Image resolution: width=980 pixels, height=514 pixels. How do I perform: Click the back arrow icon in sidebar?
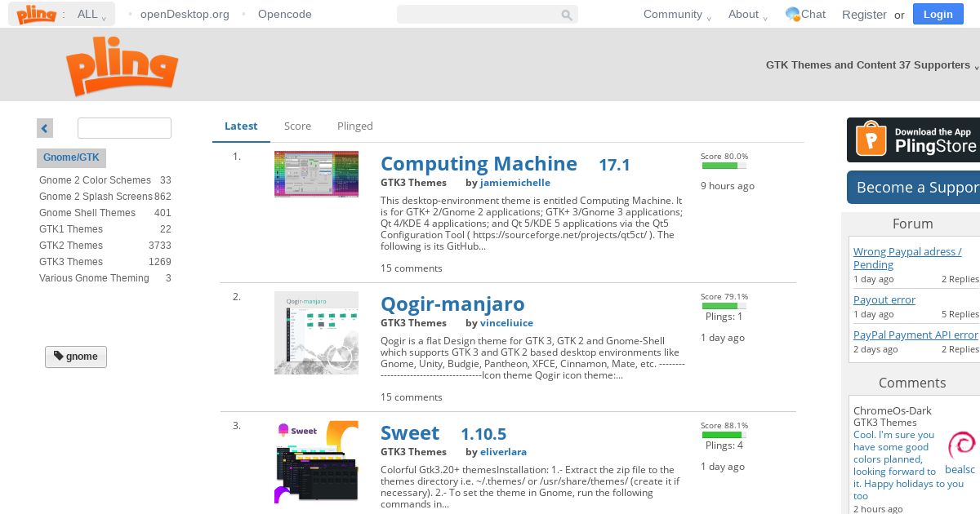coord(45,128)
